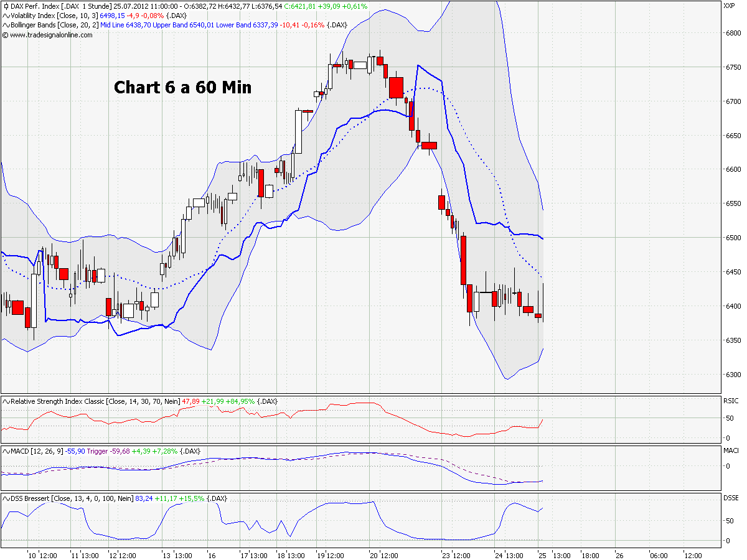
Task: Click the DAX Perf. Index chart symbol icon
Action: 7,6
